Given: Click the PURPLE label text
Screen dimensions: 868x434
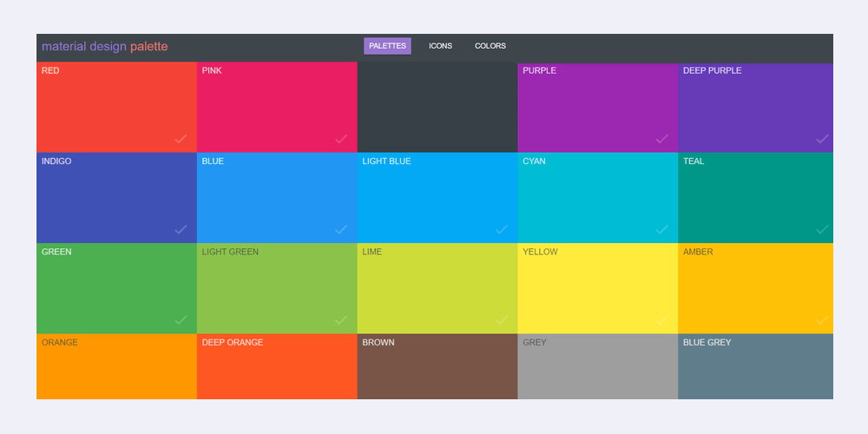Looking at the screenshot, I should coord(540,71).
